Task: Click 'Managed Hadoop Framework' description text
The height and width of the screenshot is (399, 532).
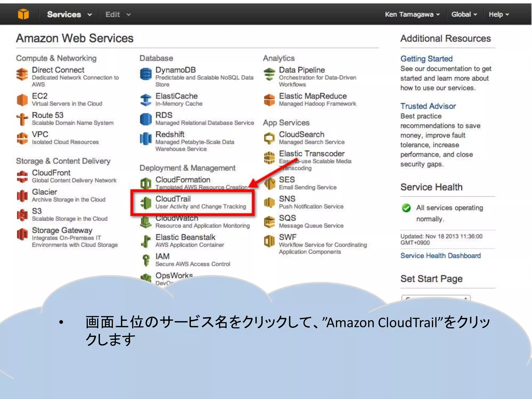Action: coord(317,104)
